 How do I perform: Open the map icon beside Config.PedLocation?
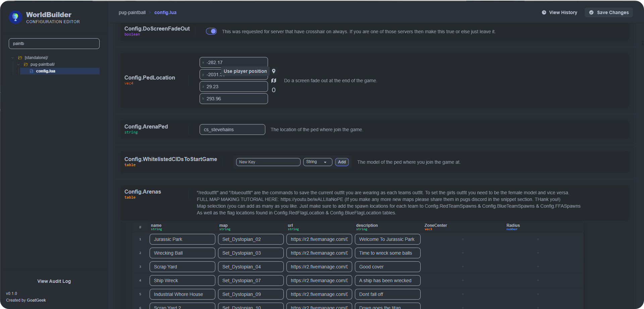tap(274, 81)
